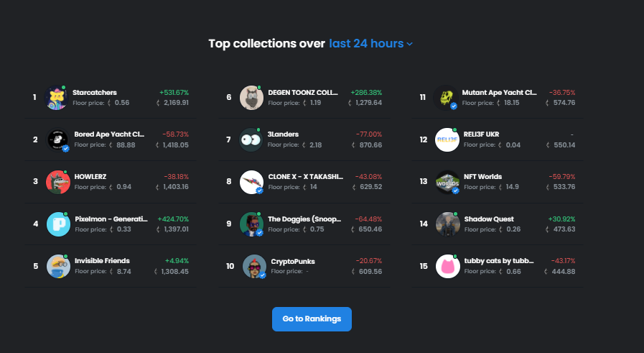644x353 pixels.
Task: Click the +424.70% change for Pixelmon
Action: 173,219
